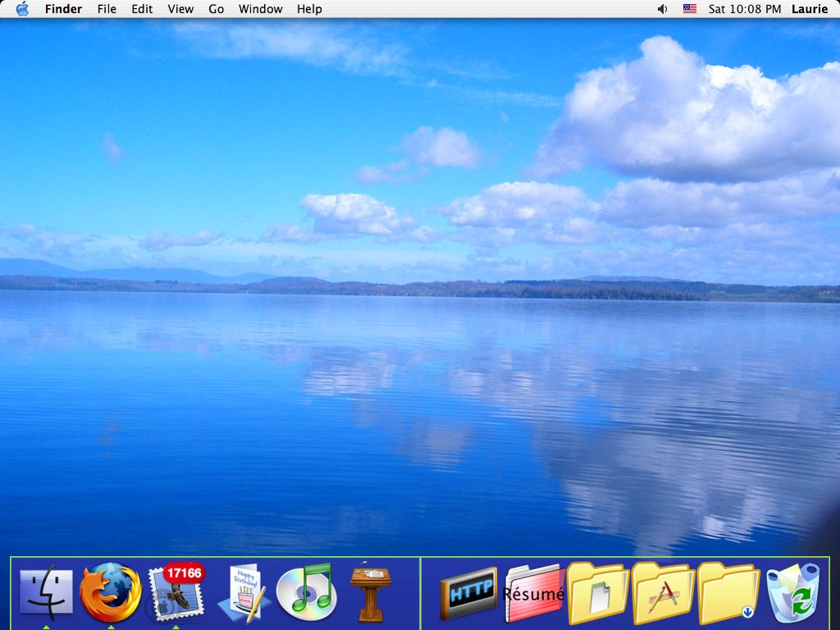The width and height of the screenshot is (840, 630).
Task: Open Finder from the Dock
Action: 46,591
